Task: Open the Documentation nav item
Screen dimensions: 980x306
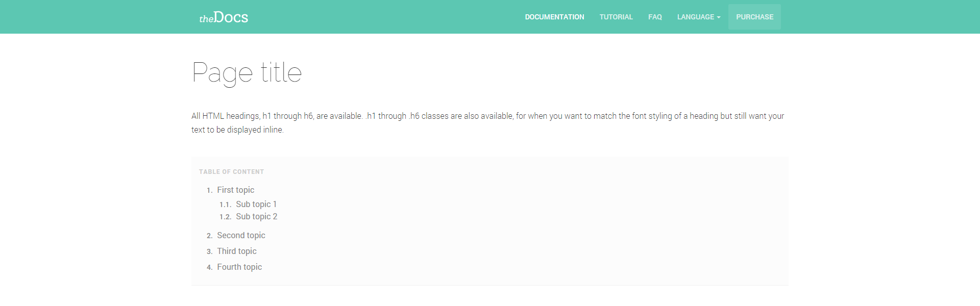Action: tap(554, 17)
